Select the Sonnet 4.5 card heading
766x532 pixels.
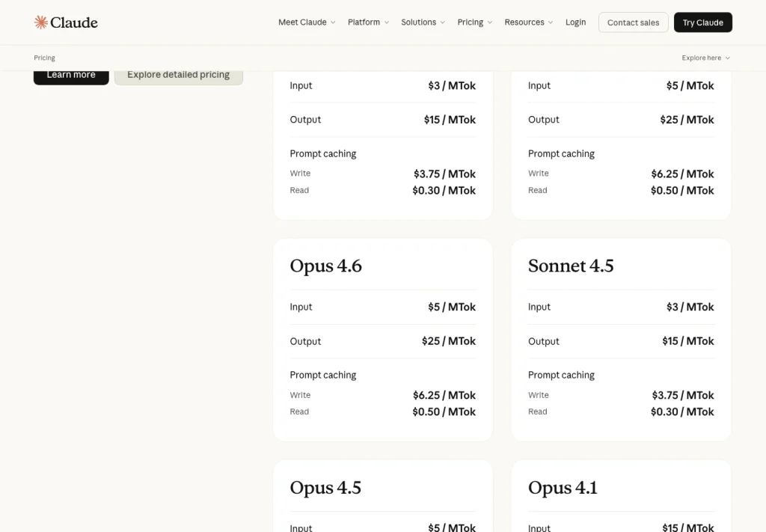571,266
